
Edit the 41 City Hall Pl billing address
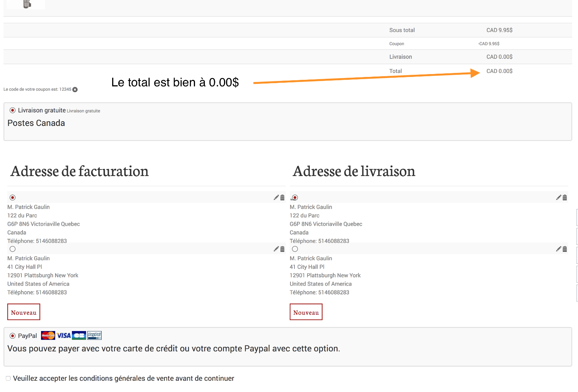276,249
